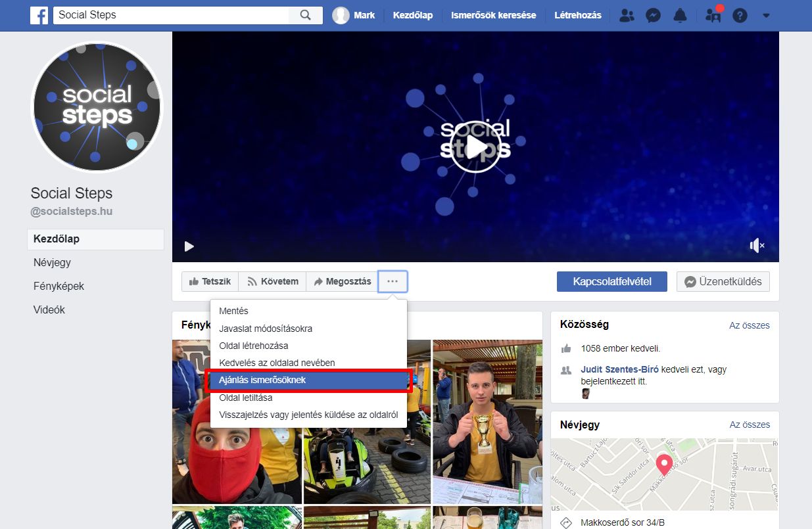This screenshot has height=529, width=812.
Task: Open the Messenger icon in top bar
Action: tap(653, 15)
